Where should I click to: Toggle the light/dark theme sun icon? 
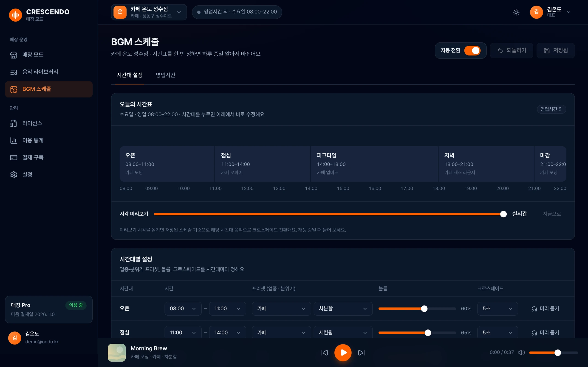516,12
